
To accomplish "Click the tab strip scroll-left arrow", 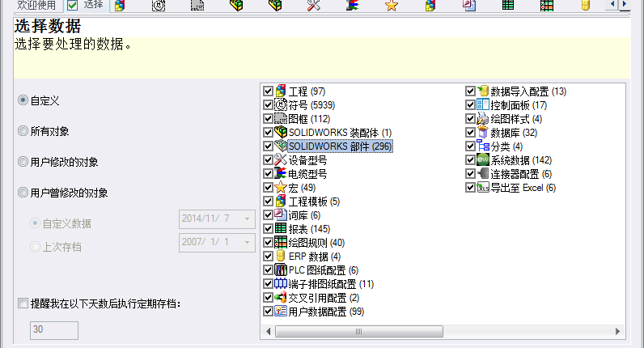I will [612, 4].
